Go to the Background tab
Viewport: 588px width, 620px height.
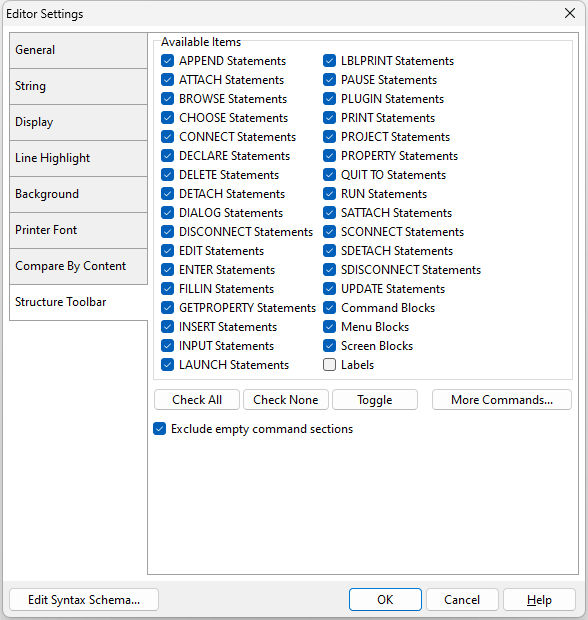78,194
